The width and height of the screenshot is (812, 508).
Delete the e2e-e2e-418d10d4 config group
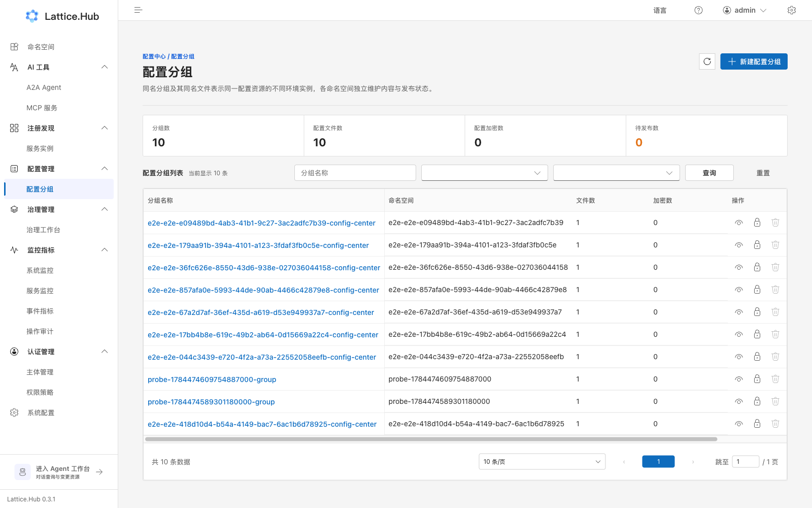775,424
